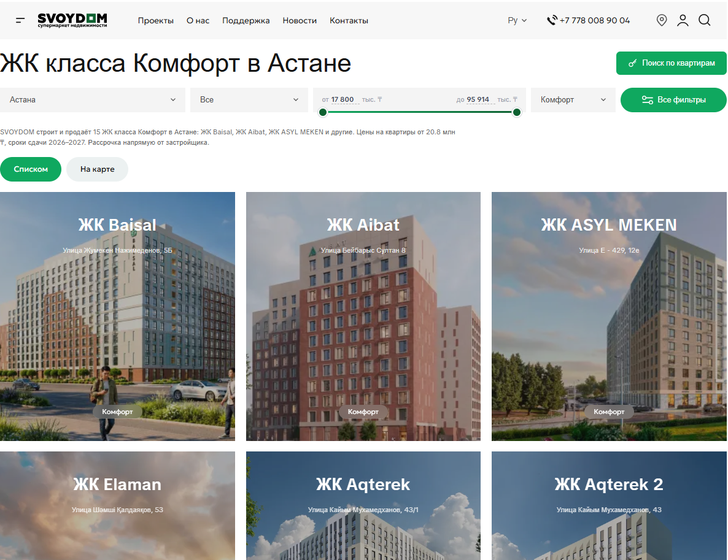The image size is (728, 560).
Task: Open the ЖК Baisal card
Action: click(x=117, y=316)
